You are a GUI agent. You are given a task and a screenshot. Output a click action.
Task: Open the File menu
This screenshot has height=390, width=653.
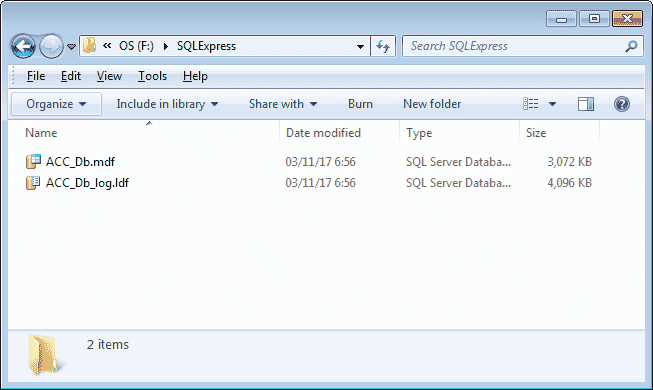[x=36, y=76]
